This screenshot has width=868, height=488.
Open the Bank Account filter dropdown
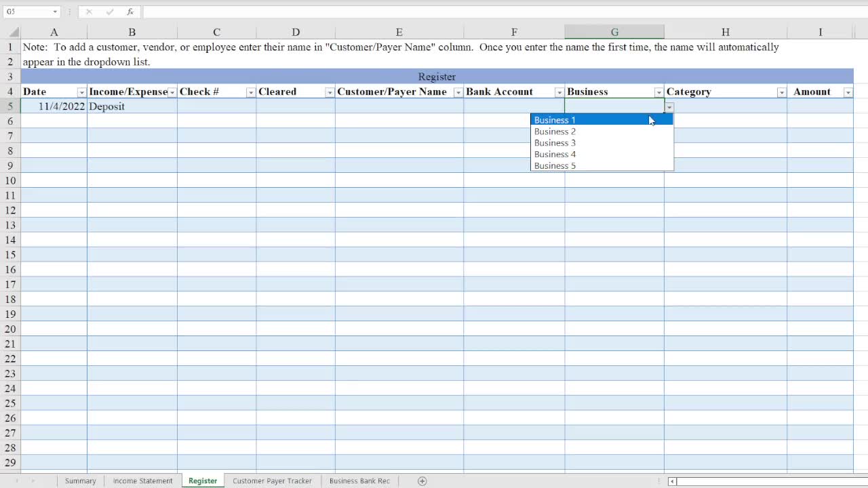558,91
